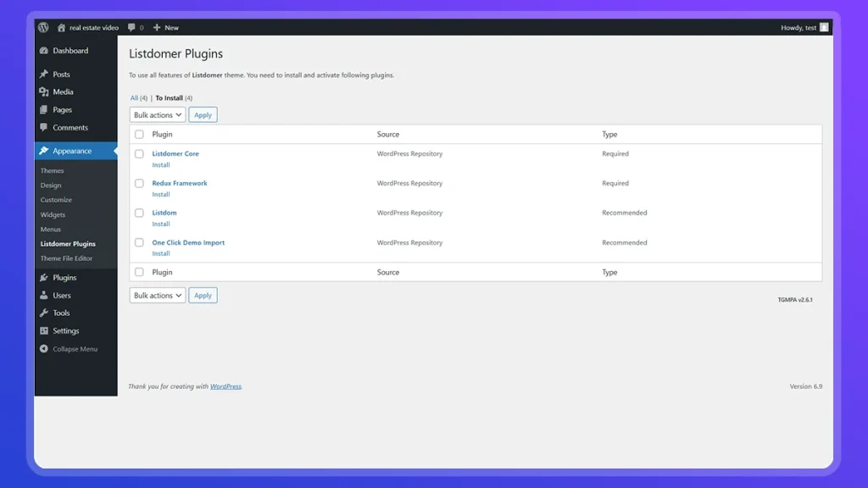Open Users via the person icon
868x488 pixels.
[x=44, y=295]
